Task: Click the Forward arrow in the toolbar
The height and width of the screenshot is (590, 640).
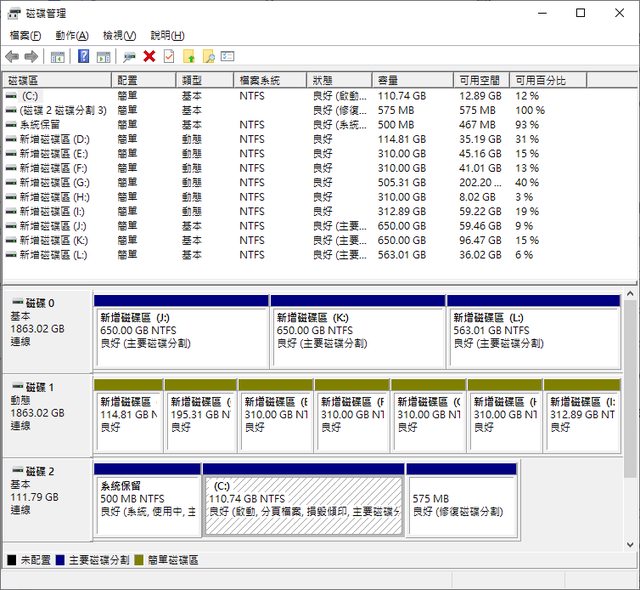Action: [x=31, y=57]
